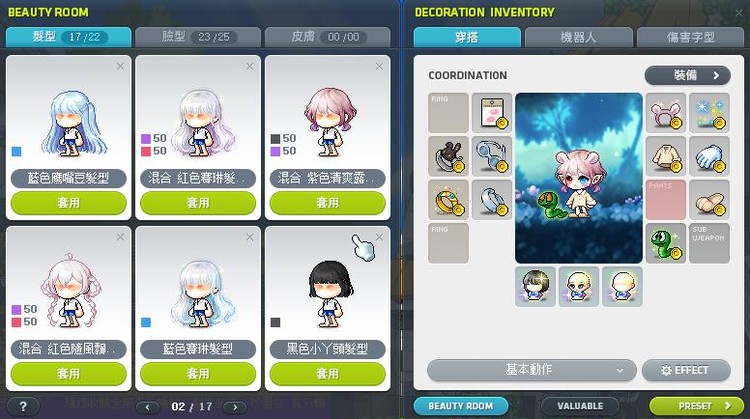
Task: Expand the 裝備 equipment arrow button
Action: click(687, 76)
